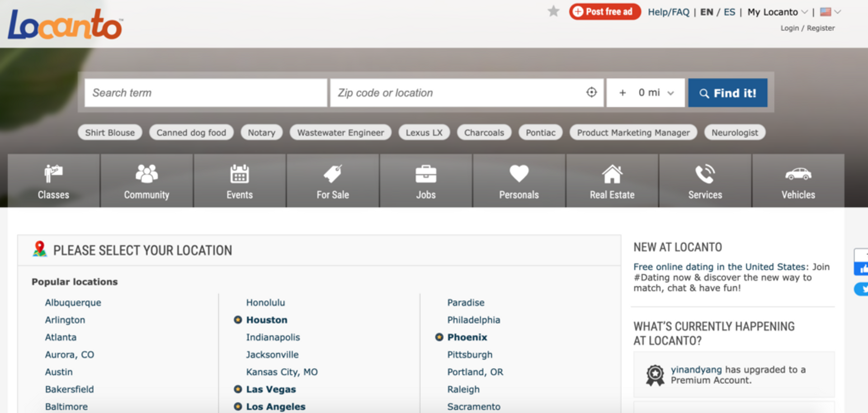Open the Personals heart icon

pyautogui.click(x=519, y=174)
